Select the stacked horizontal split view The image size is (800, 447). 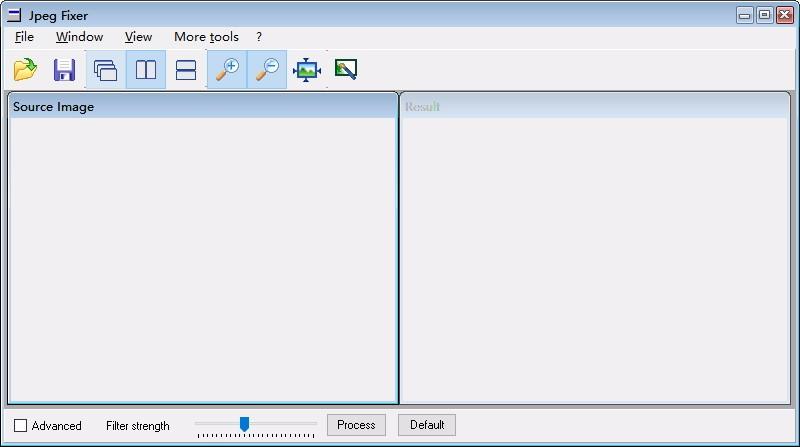pyautogui.click(x=186, y=69)
